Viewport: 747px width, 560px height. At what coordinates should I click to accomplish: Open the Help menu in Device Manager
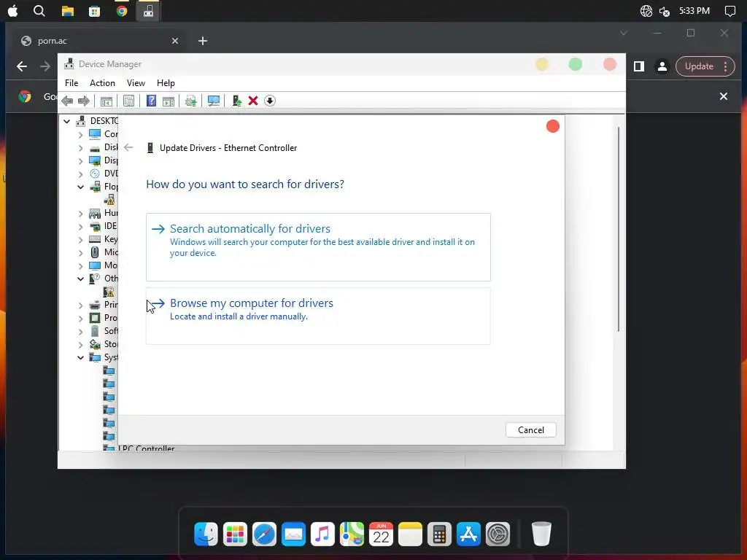click(166, 83)
